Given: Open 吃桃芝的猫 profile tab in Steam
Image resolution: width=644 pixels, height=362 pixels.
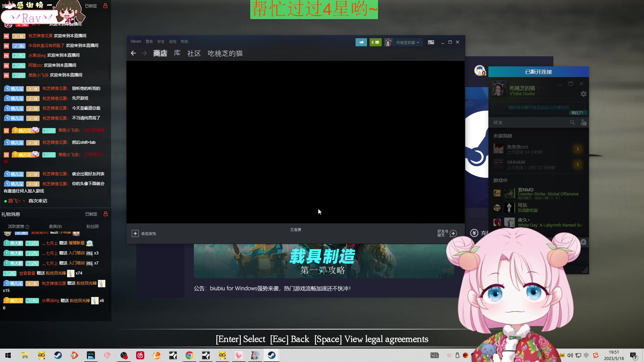Looking at the screenshot, I should [x=225, y=53].
